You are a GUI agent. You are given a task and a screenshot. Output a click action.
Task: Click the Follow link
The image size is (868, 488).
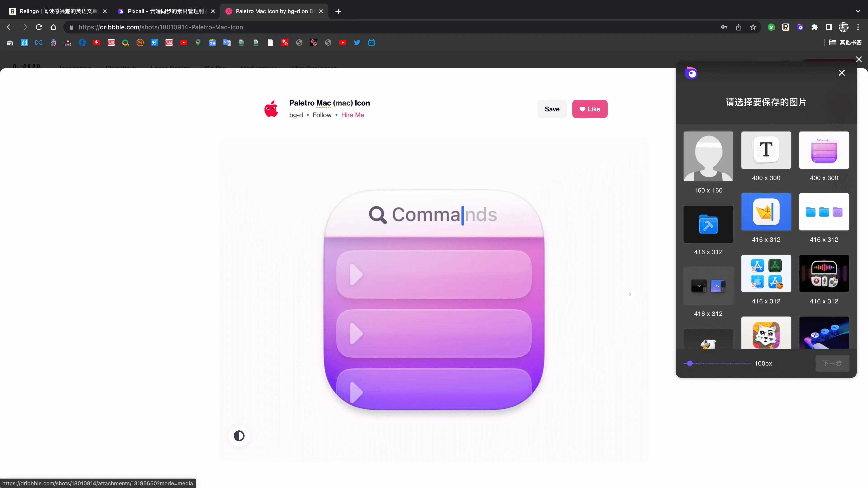tap(322, 115)
